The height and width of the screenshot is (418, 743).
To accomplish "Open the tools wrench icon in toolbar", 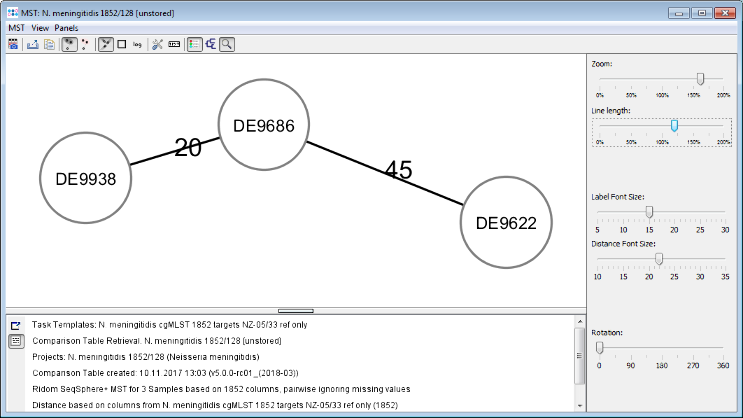I will [x=157, y=44].
